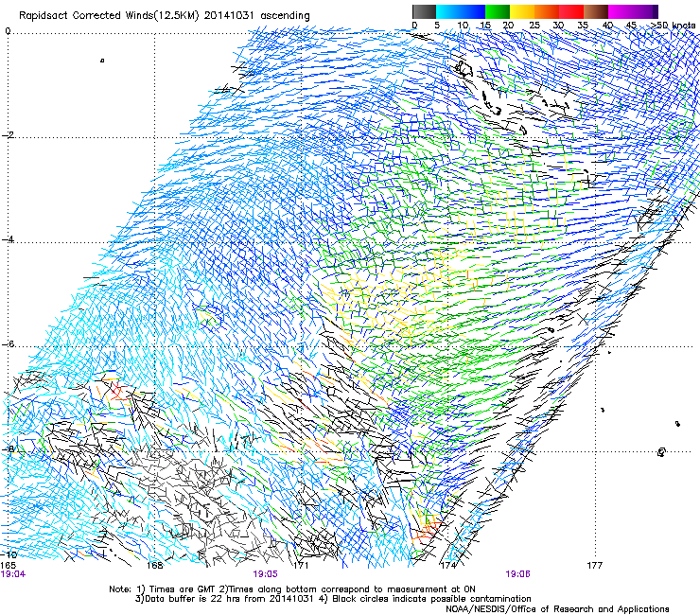Click the red segment of the color bar
Screen dimensions: 700x615
(x=571, y=11)
